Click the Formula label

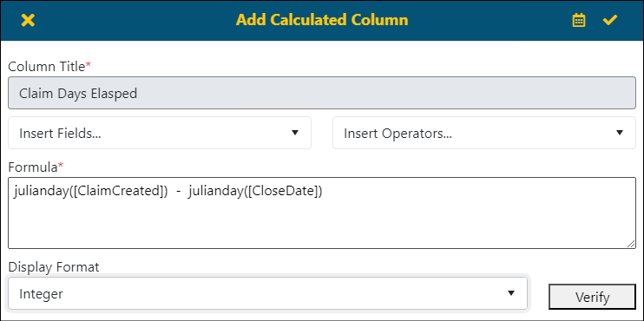(32, 167)
